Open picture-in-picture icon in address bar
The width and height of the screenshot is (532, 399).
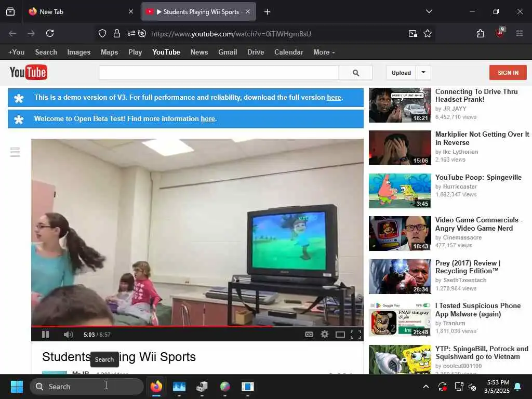tap(413, 33)
